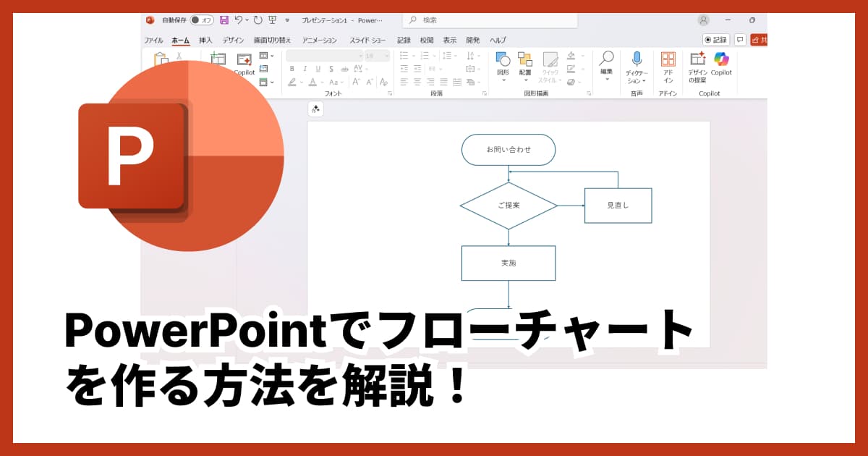Undo the last action
This screenshot has height=456, width=868.
tap(237, 20)
